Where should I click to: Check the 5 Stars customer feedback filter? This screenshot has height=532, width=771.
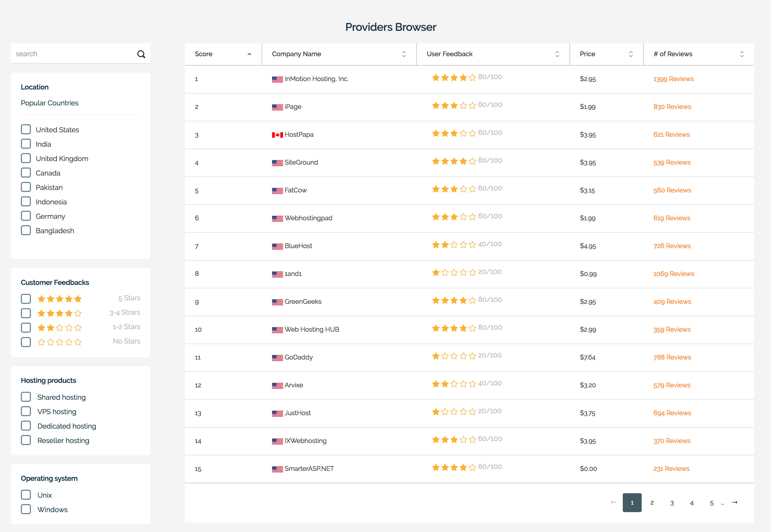point(26,298)
